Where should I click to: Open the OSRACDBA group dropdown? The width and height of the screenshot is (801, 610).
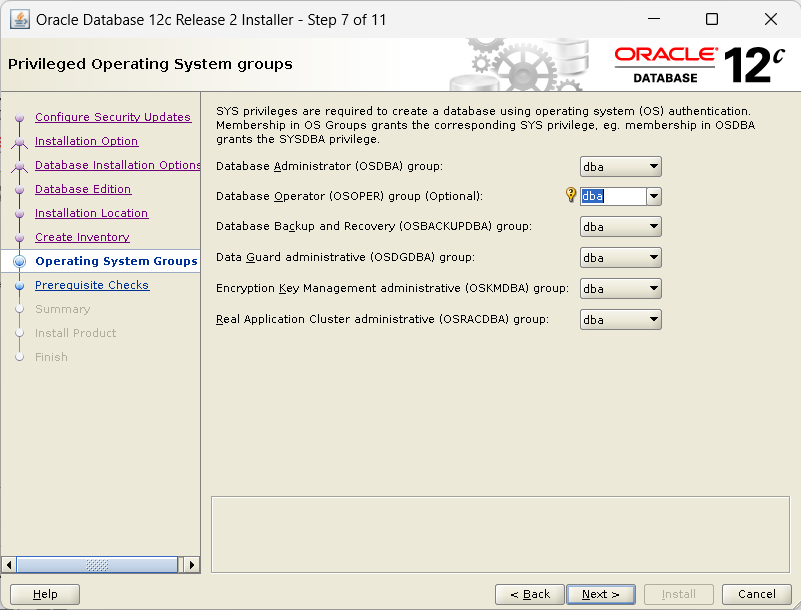click(621, 320)
